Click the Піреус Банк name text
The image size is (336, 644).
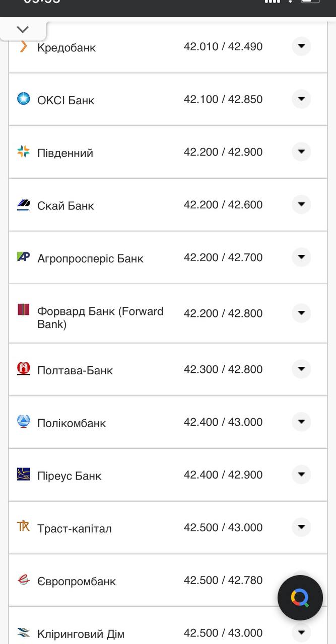(x=70, y=476)
